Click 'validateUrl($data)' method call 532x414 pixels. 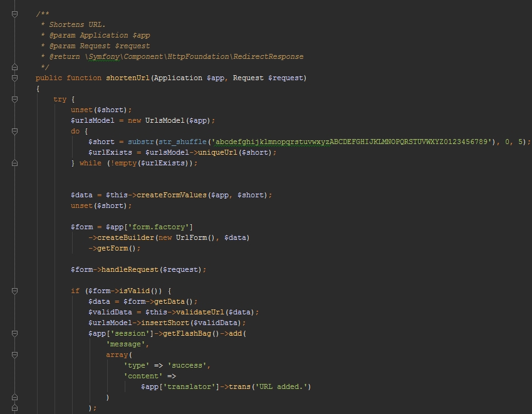coord(214,313)
